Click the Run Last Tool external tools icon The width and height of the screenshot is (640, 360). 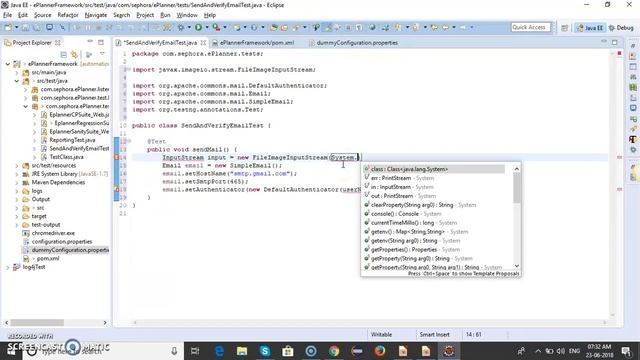tap(216, 27)
